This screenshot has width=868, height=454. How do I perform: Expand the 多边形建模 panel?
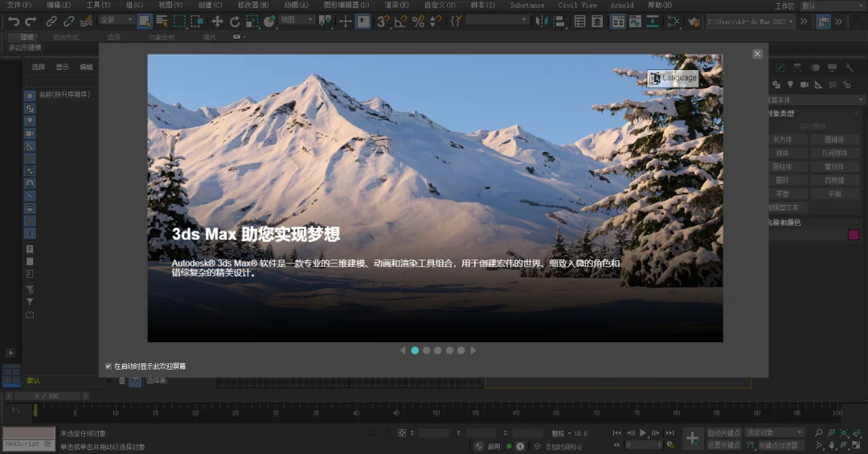tap(25, 47)
